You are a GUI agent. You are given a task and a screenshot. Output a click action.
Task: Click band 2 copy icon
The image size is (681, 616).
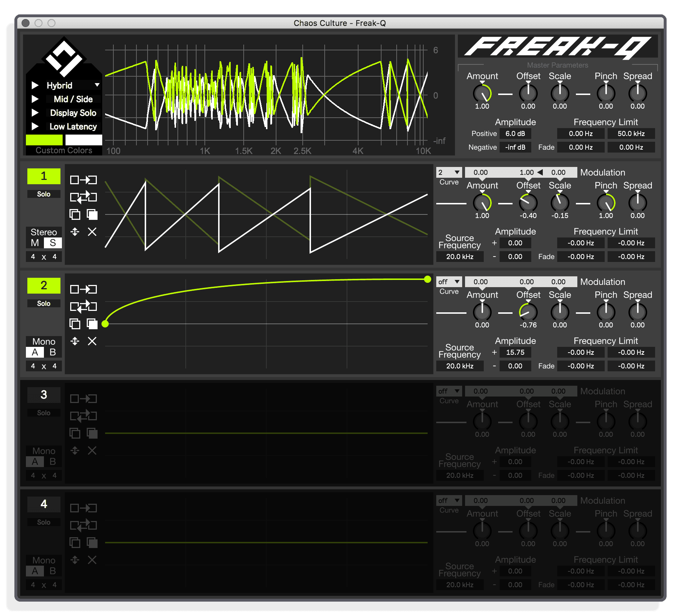pos(75,324)
